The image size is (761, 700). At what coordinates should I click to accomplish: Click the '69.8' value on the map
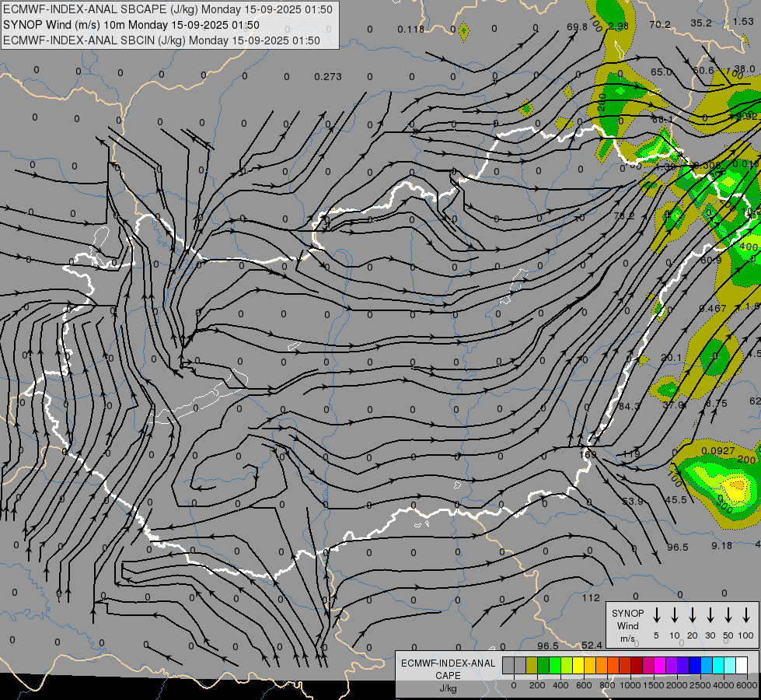click(577, 26)
